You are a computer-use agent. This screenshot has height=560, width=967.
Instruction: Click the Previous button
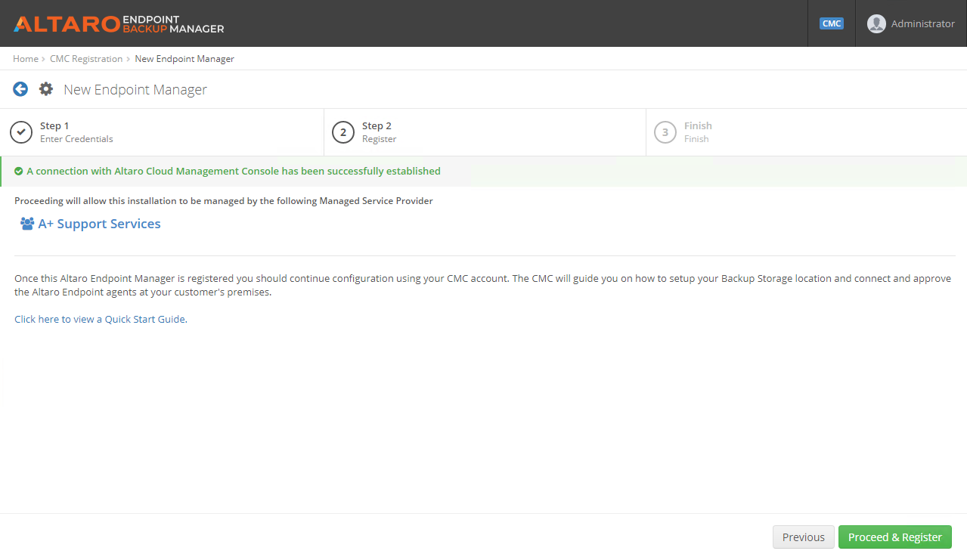click(804, 537)
